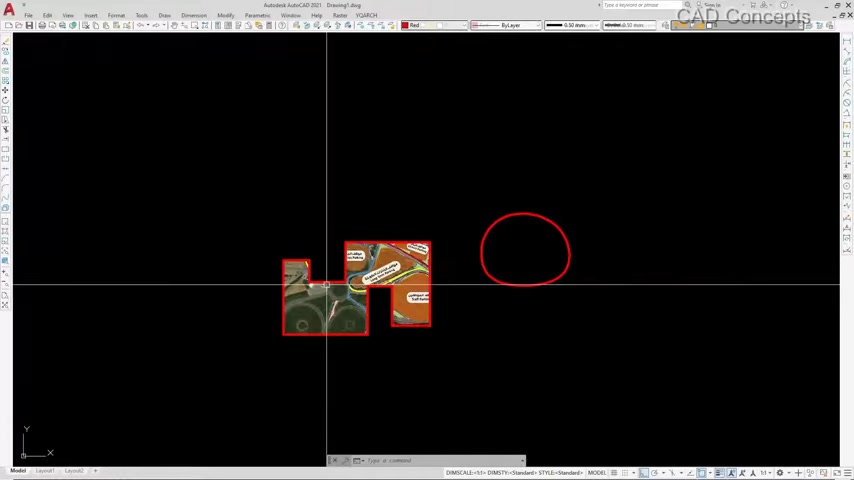Open the annotation scale 1:1 dropdown
The image size is (854, 480).
765,473
